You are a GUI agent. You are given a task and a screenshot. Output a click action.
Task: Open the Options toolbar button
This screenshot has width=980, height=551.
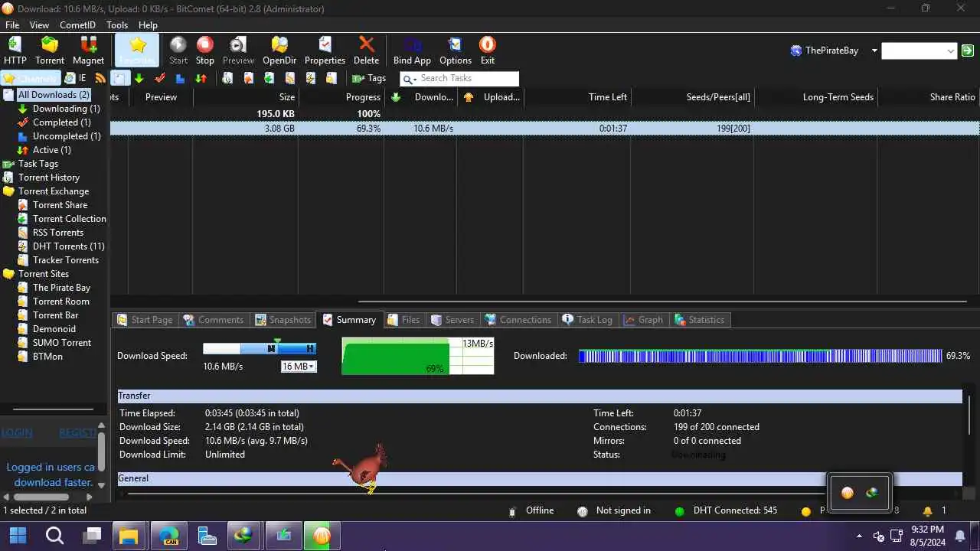456,51
